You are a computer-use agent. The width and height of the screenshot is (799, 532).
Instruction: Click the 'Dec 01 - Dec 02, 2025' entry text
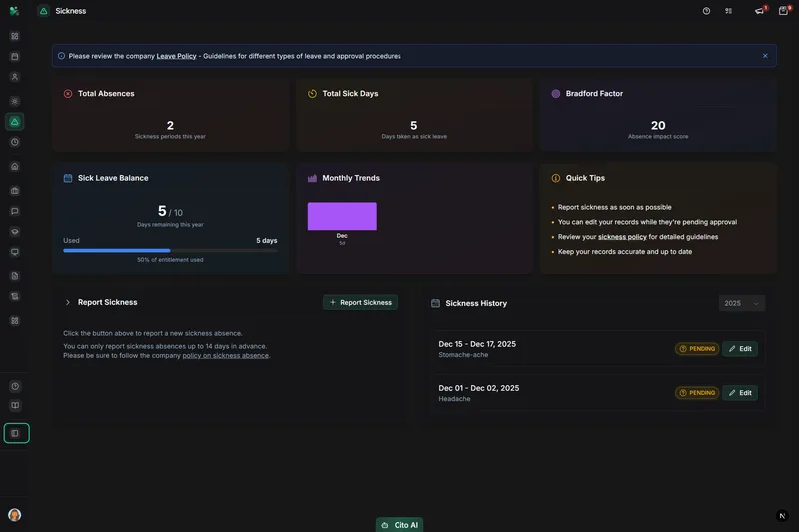[x=479, y=388]
